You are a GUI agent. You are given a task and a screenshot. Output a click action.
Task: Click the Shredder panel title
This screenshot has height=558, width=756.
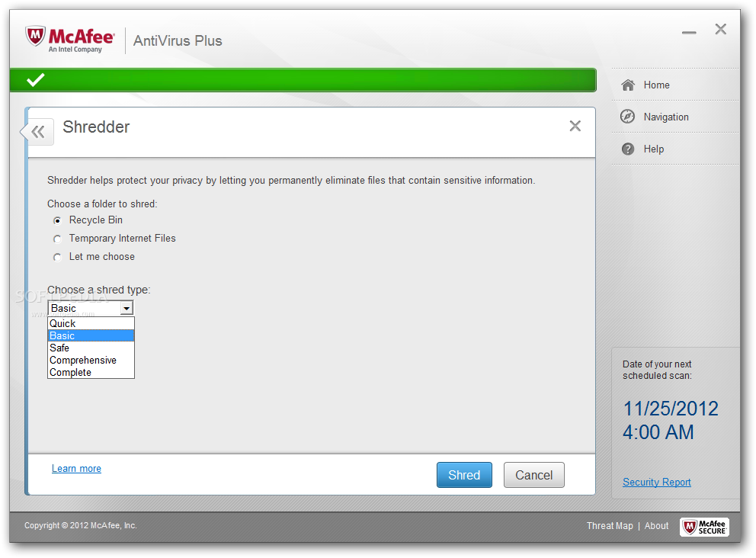click(96, 127)
